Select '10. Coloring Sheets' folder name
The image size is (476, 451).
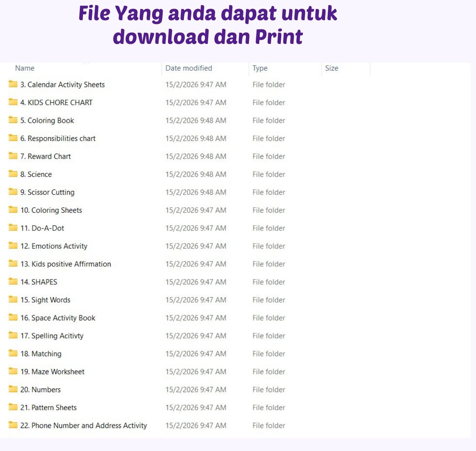click(x=51, y=210)
